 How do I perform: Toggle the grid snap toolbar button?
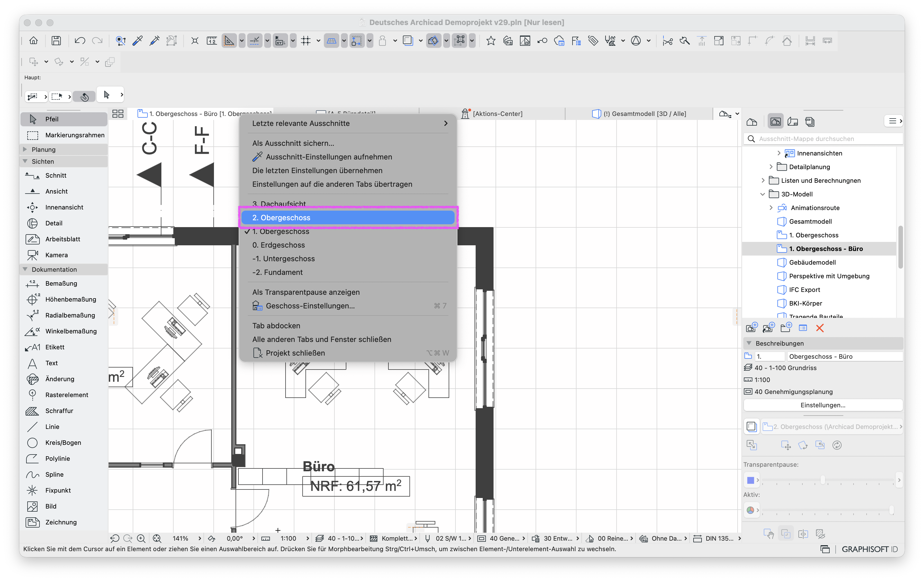click(x=306, y=41)
